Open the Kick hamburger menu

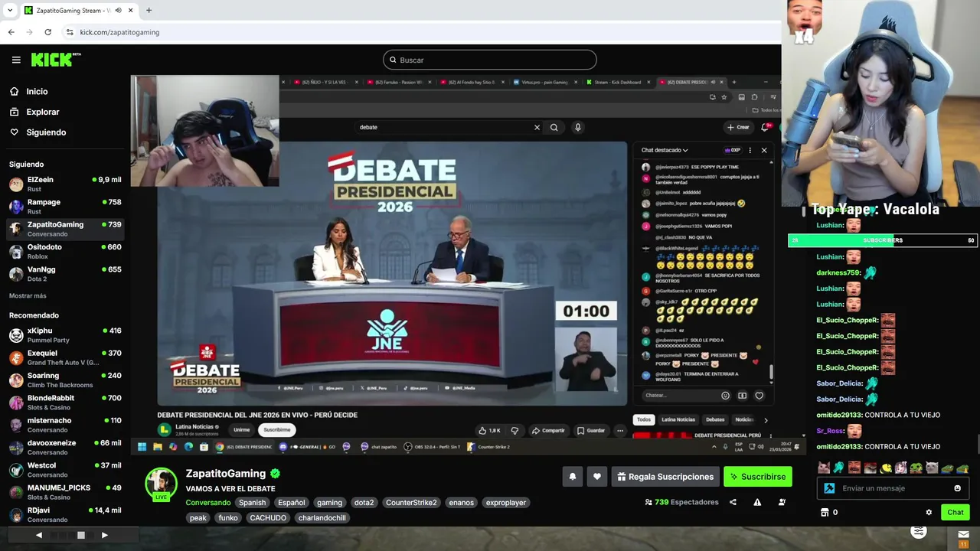pyautogui.click(x=16, y=60)
